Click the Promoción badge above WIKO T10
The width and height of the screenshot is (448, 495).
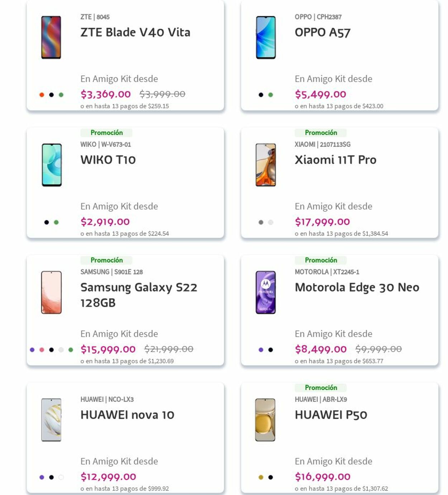tap(106, 133)
